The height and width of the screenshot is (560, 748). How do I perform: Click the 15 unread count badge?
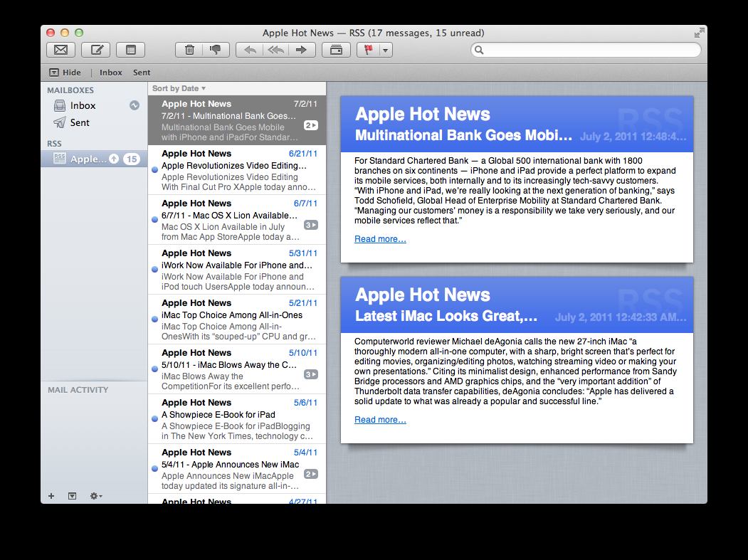tap(132, 159)
